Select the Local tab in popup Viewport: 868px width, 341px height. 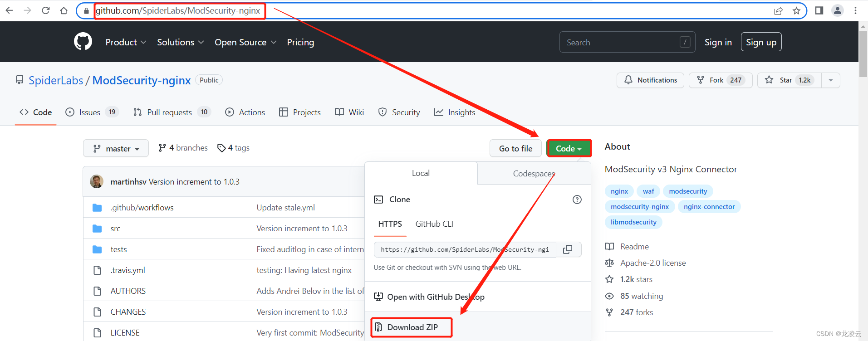pos(421,173)
